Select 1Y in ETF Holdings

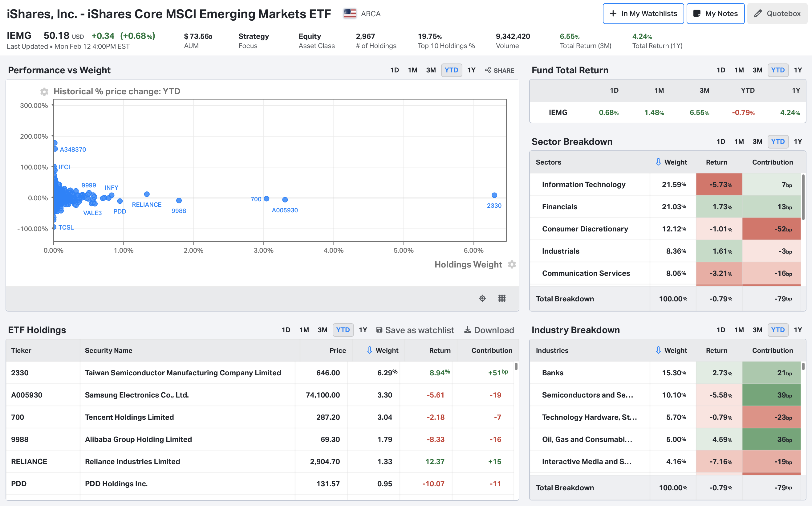[363, 330]
